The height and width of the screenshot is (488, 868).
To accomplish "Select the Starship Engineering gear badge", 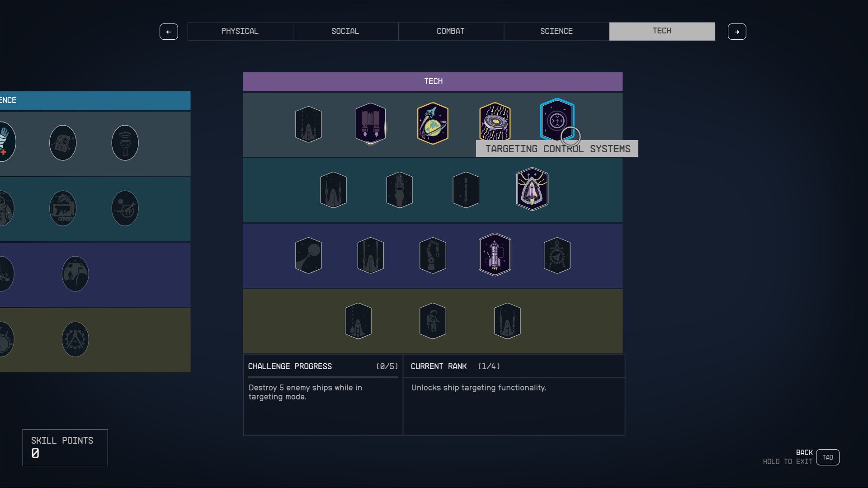I will pos(557,255).
